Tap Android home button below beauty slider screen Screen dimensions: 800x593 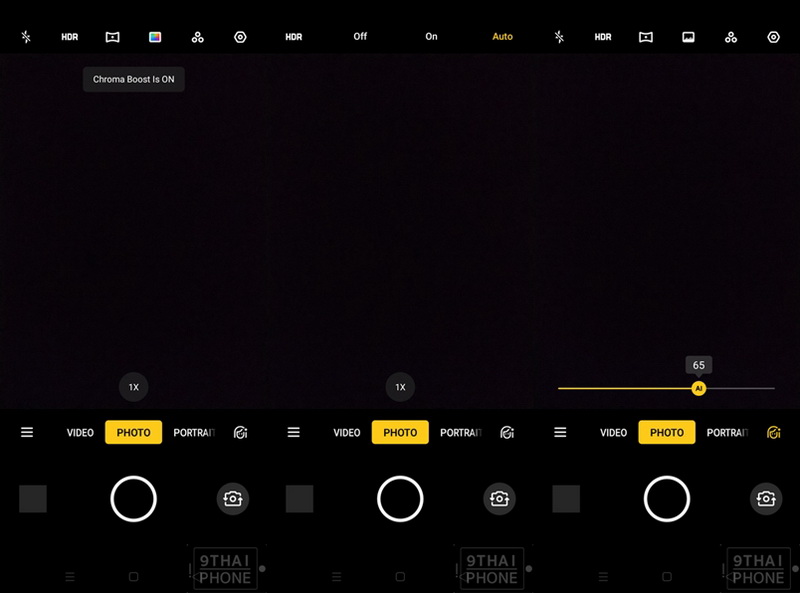coord(667,577)
